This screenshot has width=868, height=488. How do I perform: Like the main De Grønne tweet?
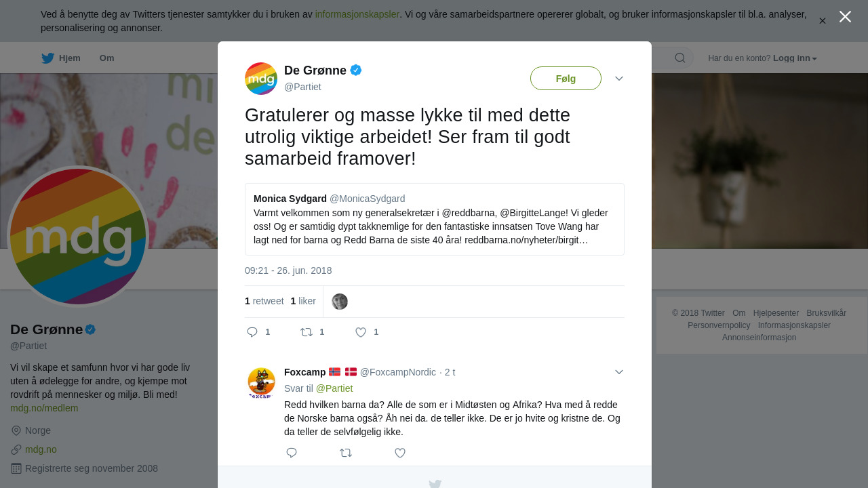pos(361,332)
